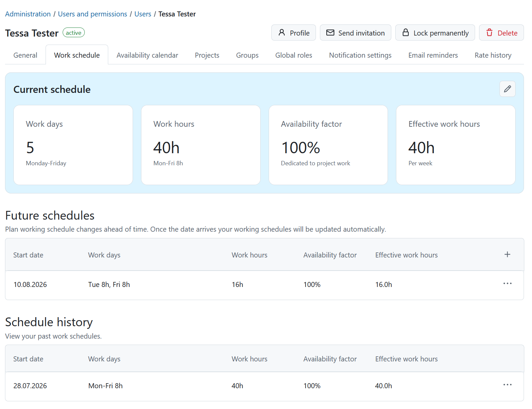532x409 pixels.
Task: Click the Work hours card with Mon-Fri 8h
Action: coord(201,145)
